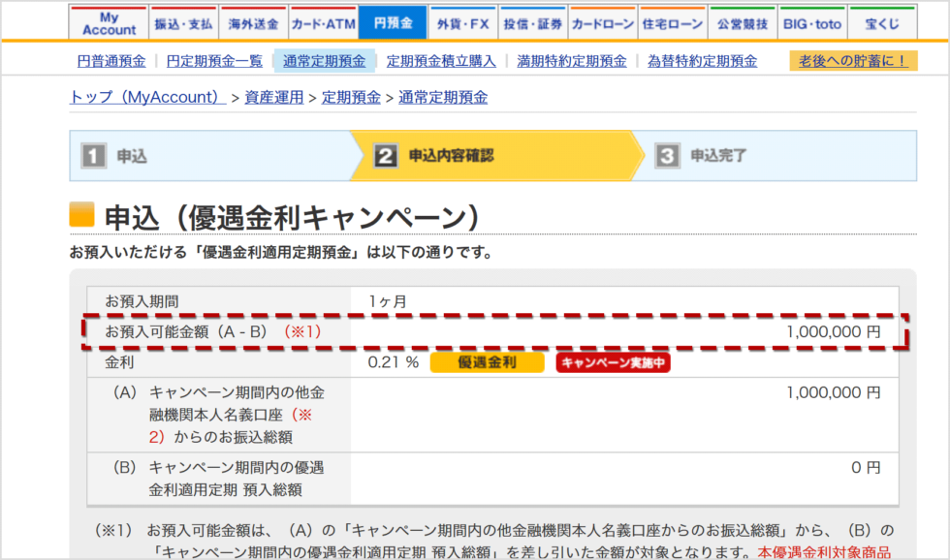Open the 投信・証券 tab
The image size is (950, 560).
click(532, 21)
